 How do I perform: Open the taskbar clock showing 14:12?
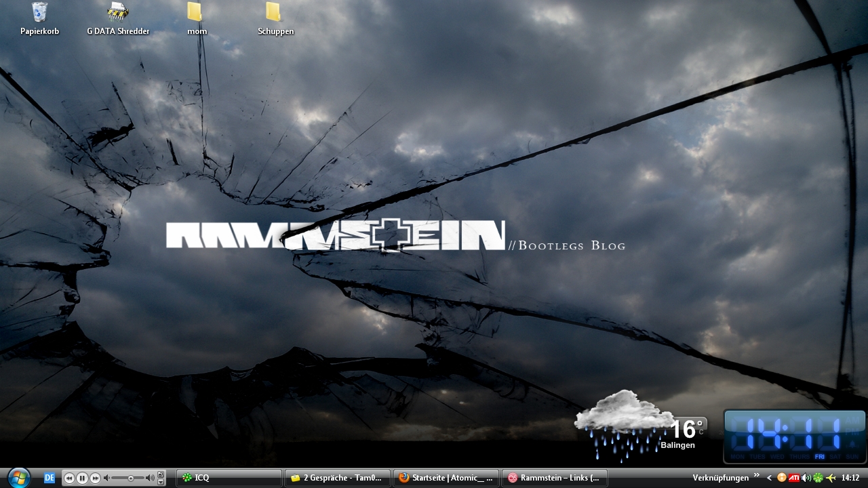point(850,478)
